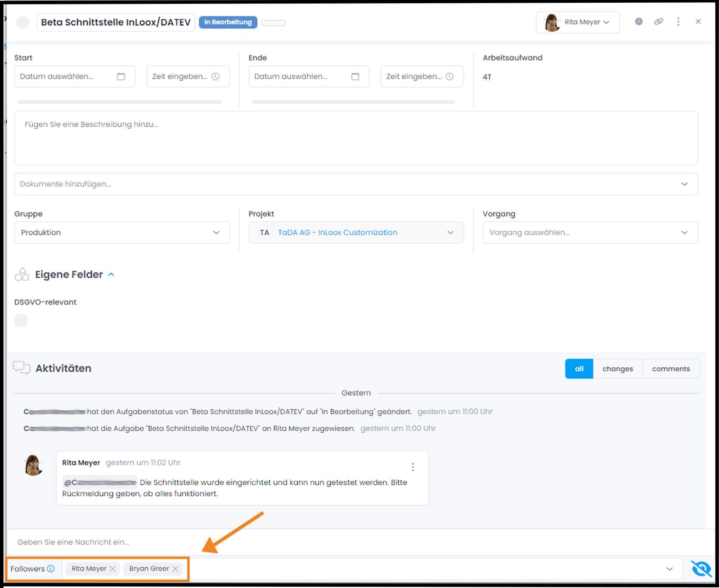Open the three-dot more options menu
This screenshot has height=588, width=719.
point(678,22)
